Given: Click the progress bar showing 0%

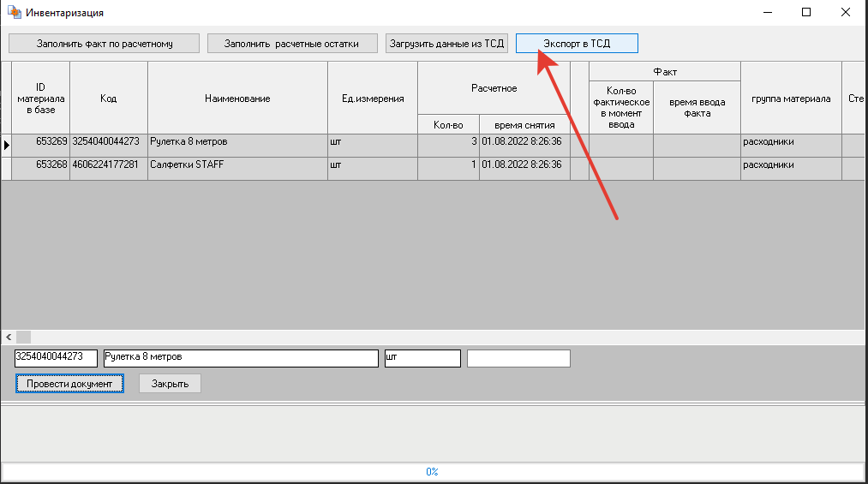Looking at the screenshot, I should (x=433, y=471).
